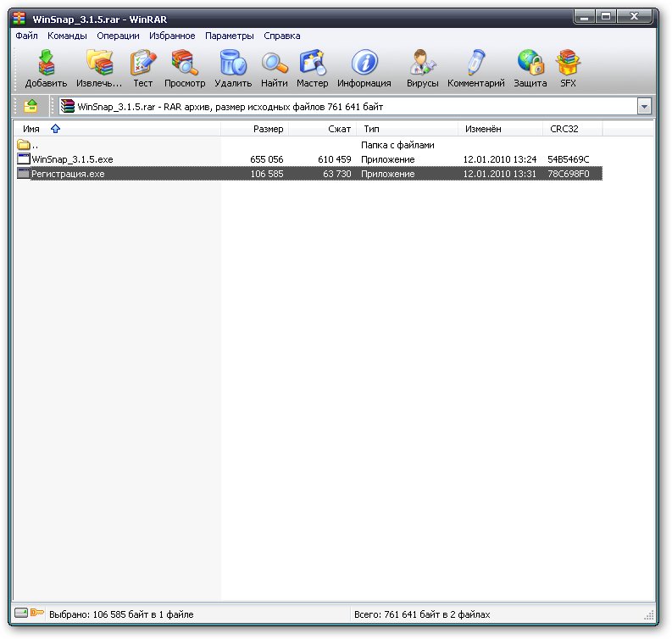Open the Операции menu
672x639 pixels.
point(118,36)
